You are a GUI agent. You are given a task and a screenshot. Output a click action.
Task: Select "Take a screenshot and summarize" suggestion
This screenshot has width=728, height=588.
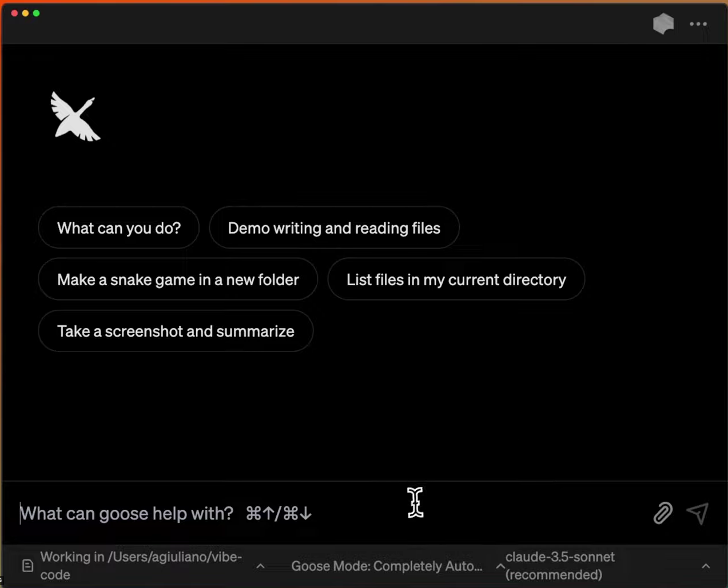tap(176, 331)
